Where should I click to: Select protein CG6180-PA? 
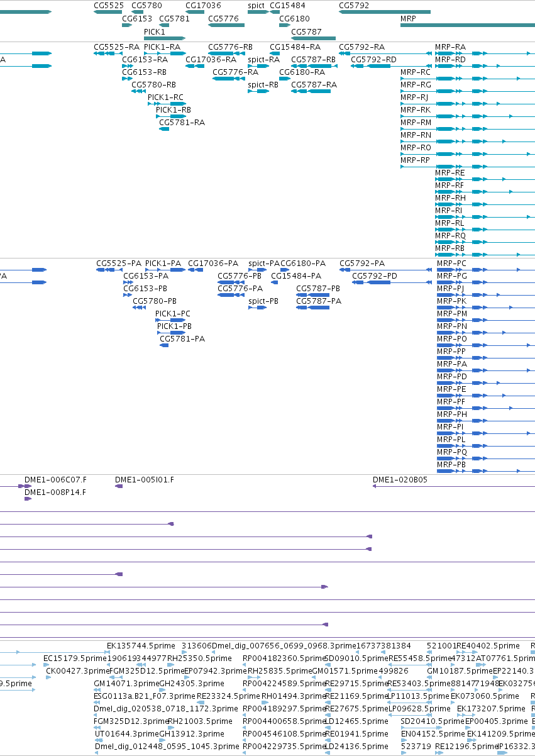303,264
